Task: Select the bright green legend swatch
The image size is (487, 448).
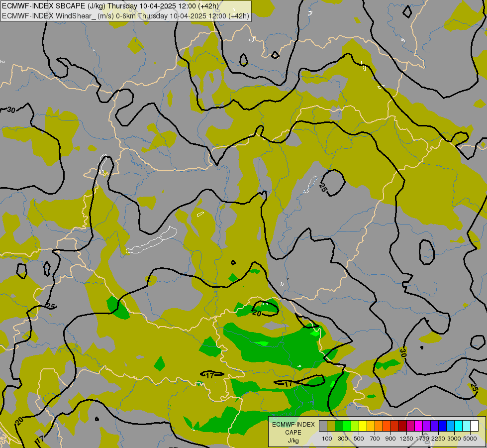Action: point(347,426)
